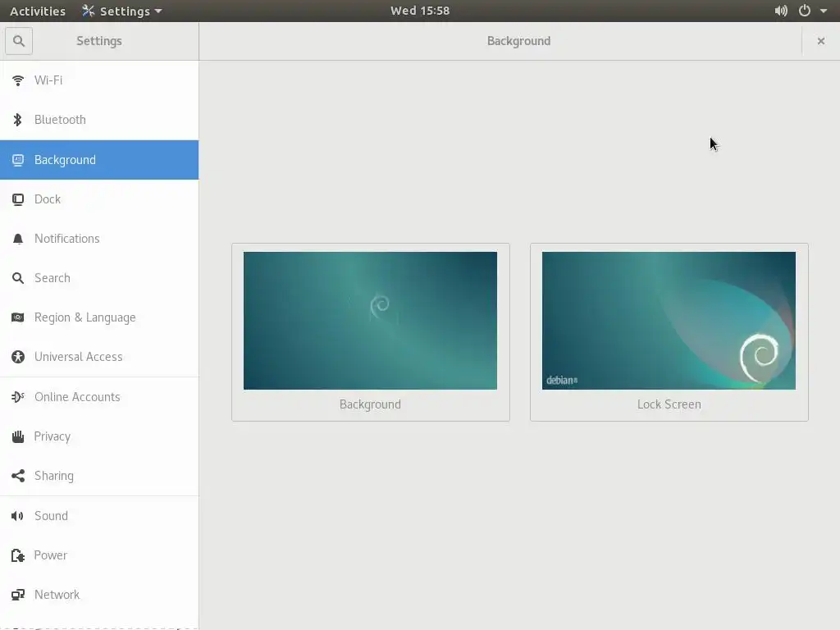Open Sharing settings panel

pos(99,476)
